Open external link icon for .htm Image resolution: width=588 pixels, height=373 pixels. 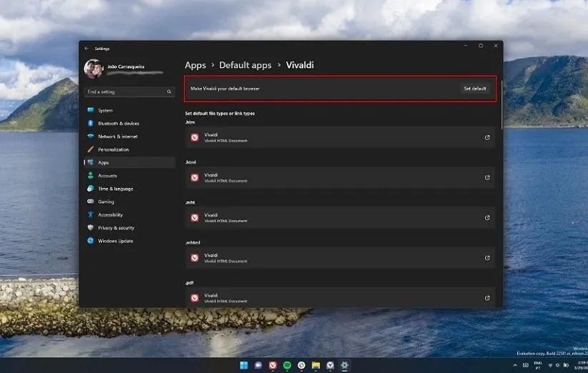pyautogui.click(x=487, y=137)
